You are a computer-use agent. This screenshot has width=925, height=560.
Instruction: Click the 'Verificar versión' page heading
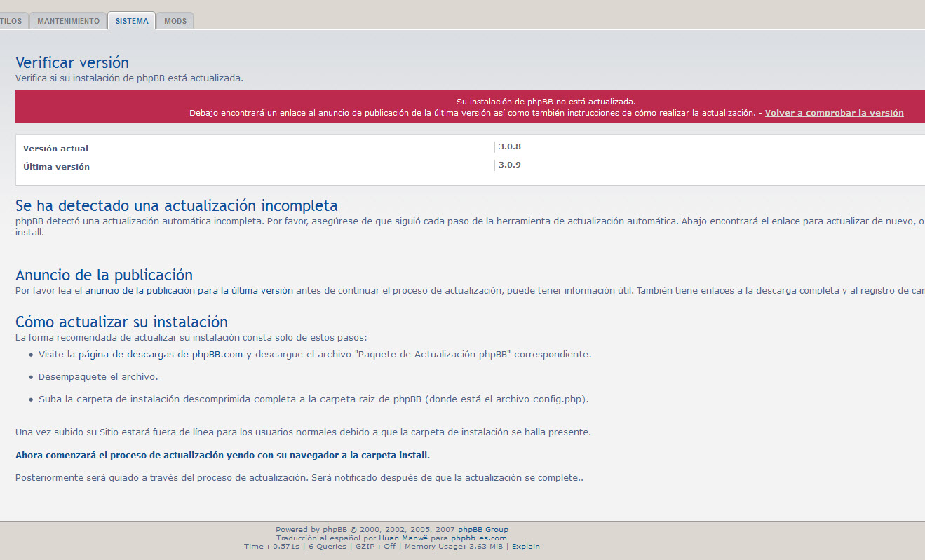72,63
